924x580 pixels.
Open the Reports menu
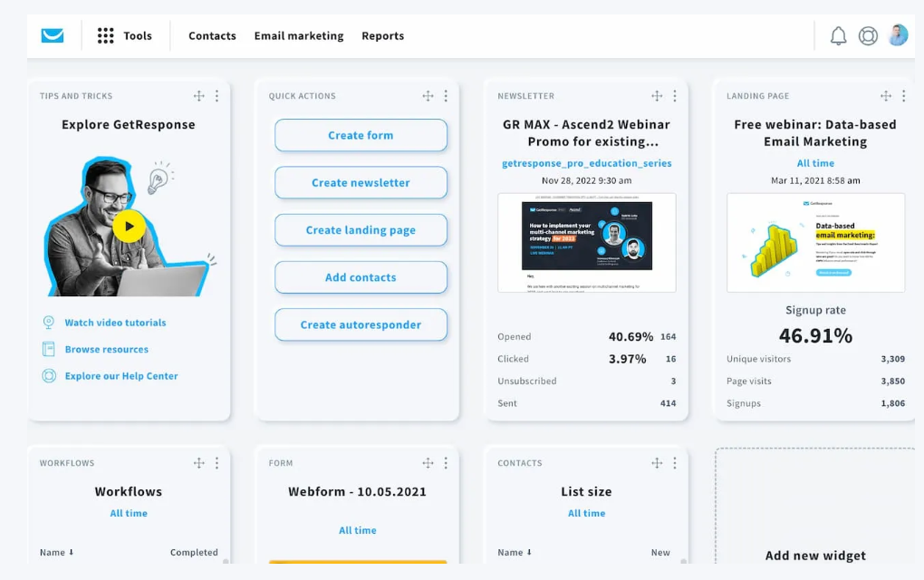[x=383, y=36]
